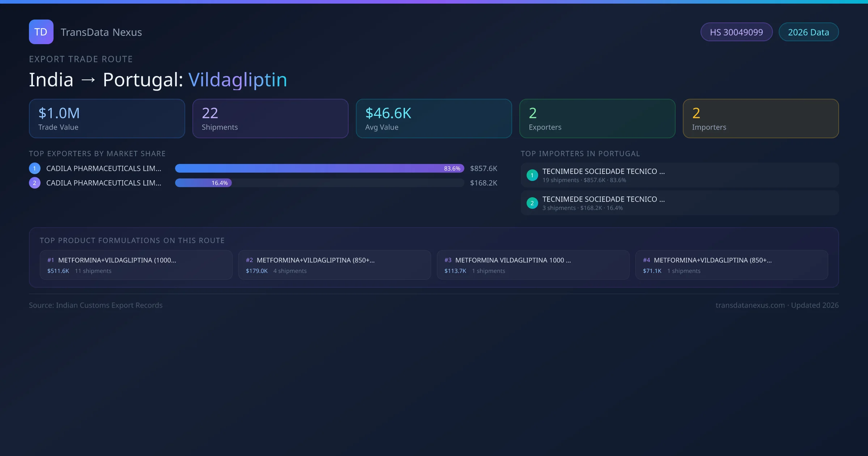The height and width of the screenshot is (456, 868).
Task: Open #3 METFORMINA VILDAGLIPTINA 1000 card
Action: point(533,265)
